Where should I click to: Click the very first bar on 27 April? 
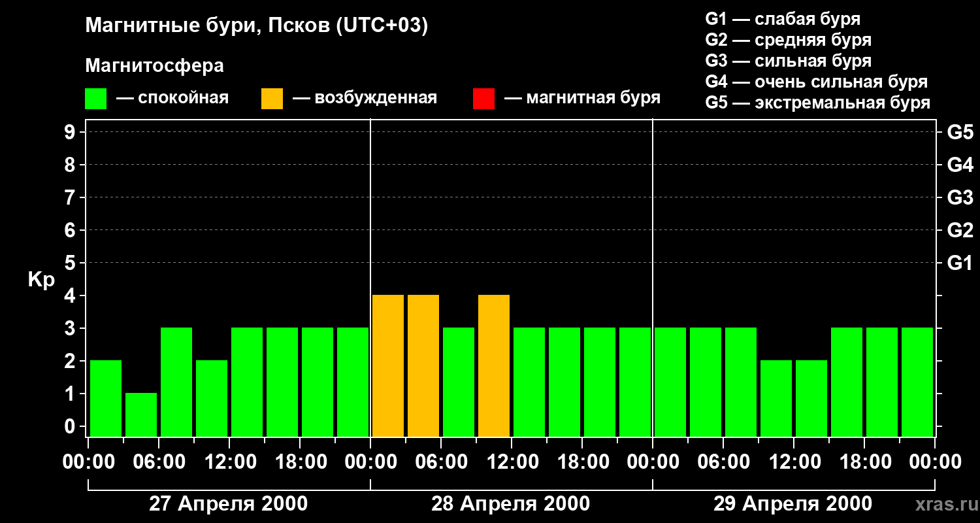point(106,398)
